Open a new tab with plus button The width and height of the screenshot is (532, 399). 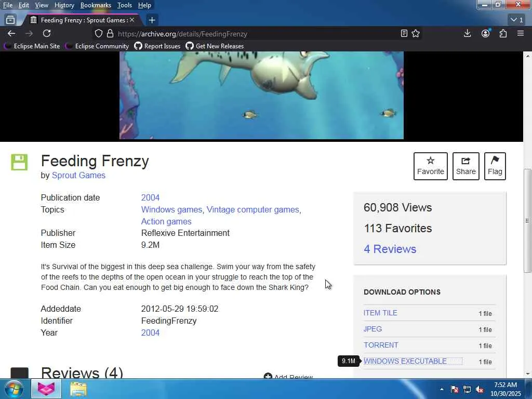click(152, 20)
